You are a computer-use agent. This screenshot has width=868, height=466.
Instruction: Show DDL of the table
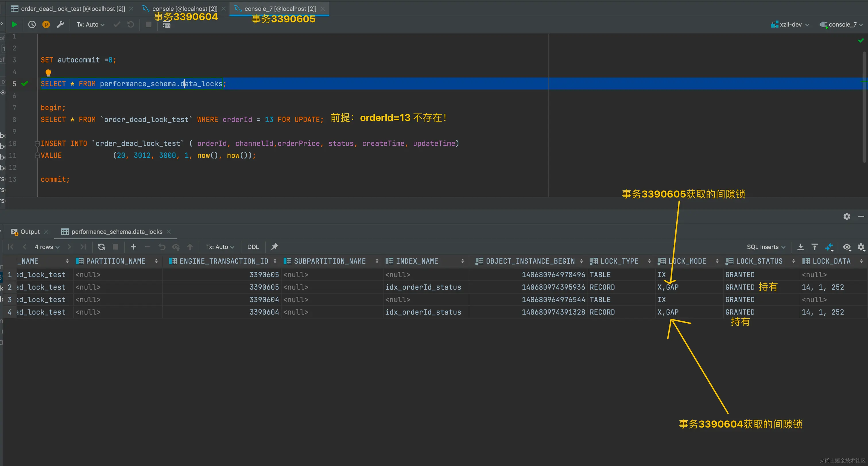click(253, 247)
